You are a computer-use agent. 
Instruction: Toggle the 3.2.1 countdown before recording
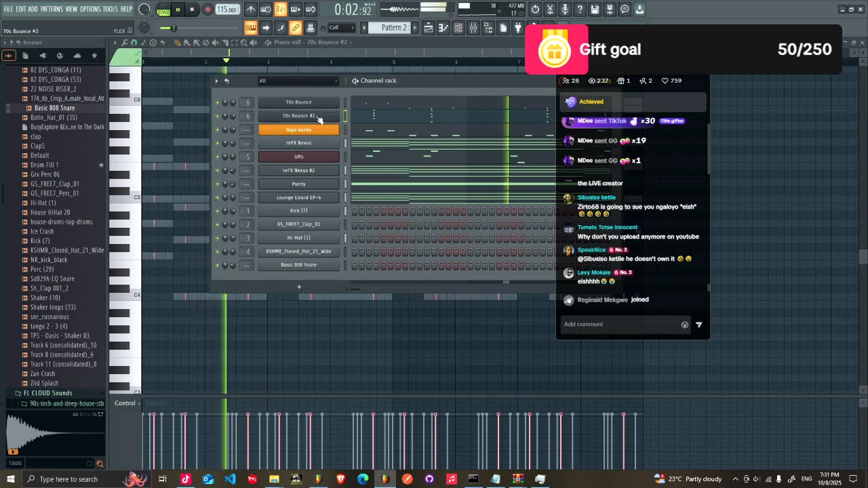[x=280, y=9]
